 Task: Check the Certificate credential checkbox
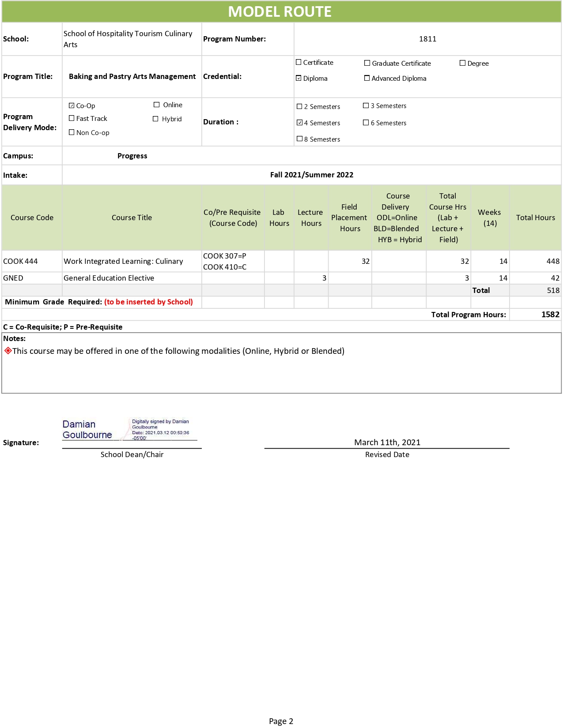[299, 63]
